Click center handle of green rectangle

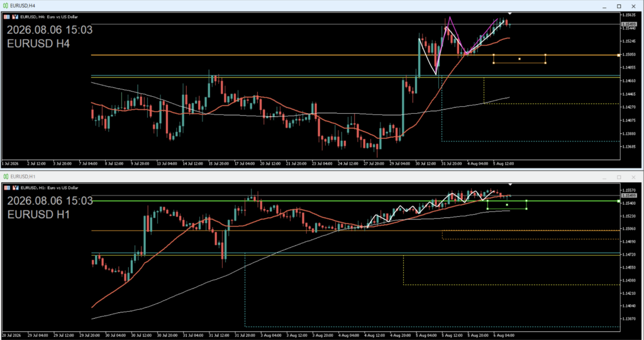pyautogui.click(x=507, y=204)
